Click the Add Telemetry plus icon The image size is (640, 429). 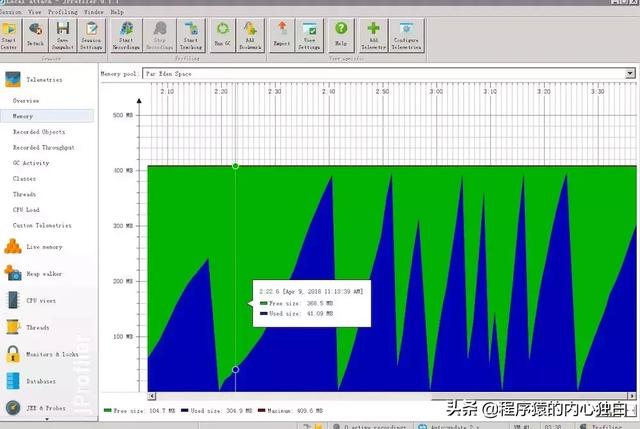pyautogui.click(x=373, y=35)
